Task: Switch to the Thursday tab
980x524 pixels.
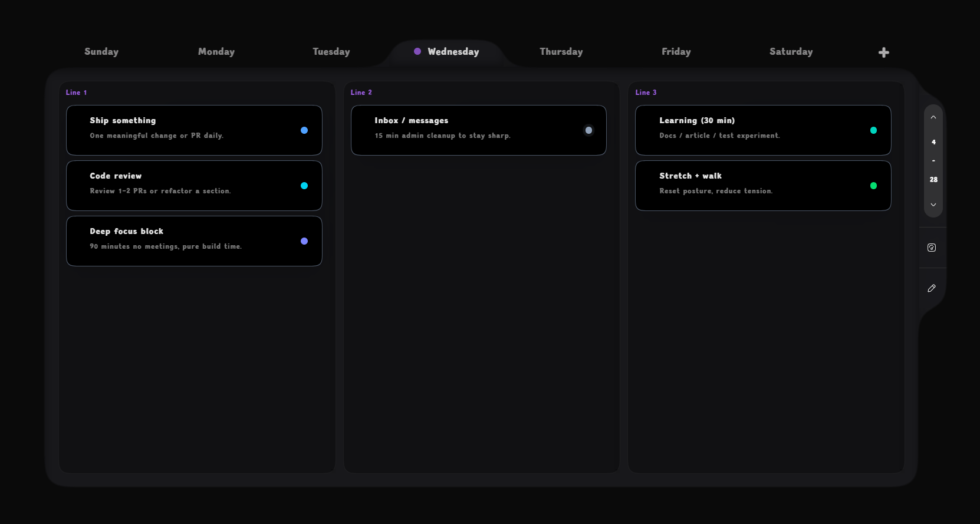Action: point(561,52)
